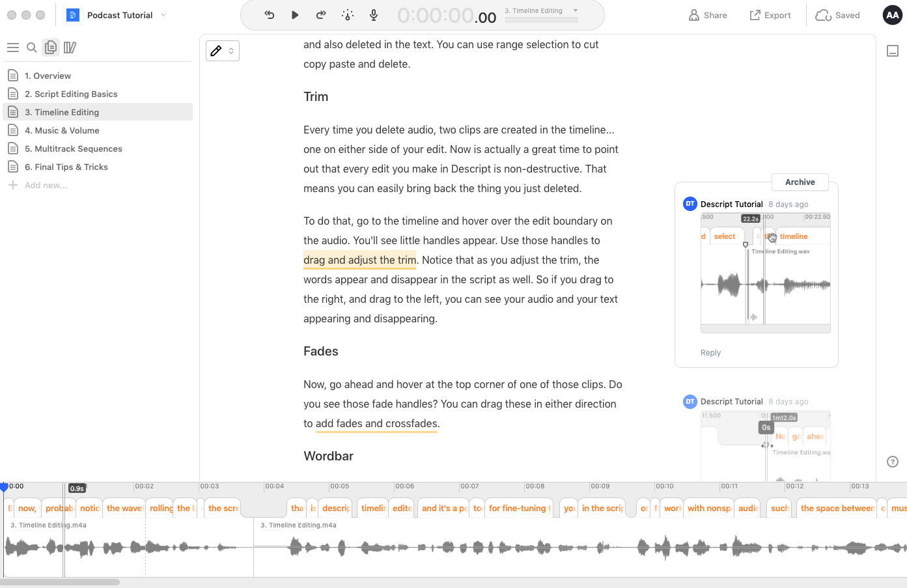Click the blue playhead at 0:00 on the timeline
This screenshot has height=588, width=907.
pos(4,487)
